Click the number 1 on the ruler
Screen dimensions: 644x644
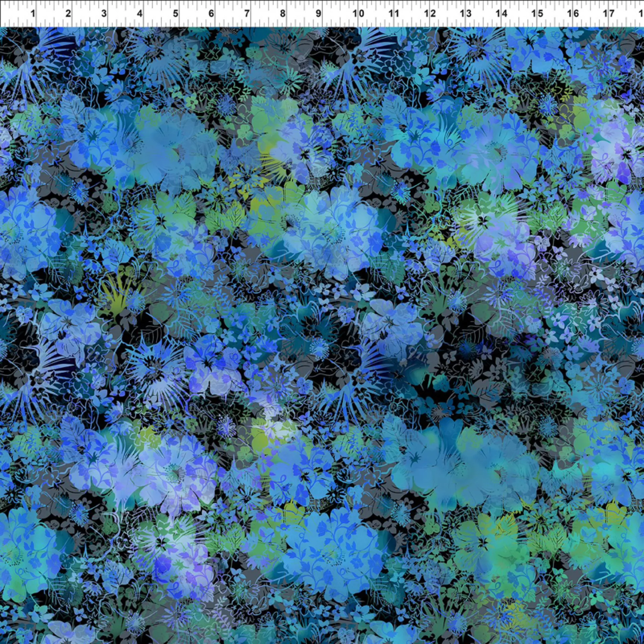tap(33, 13)
